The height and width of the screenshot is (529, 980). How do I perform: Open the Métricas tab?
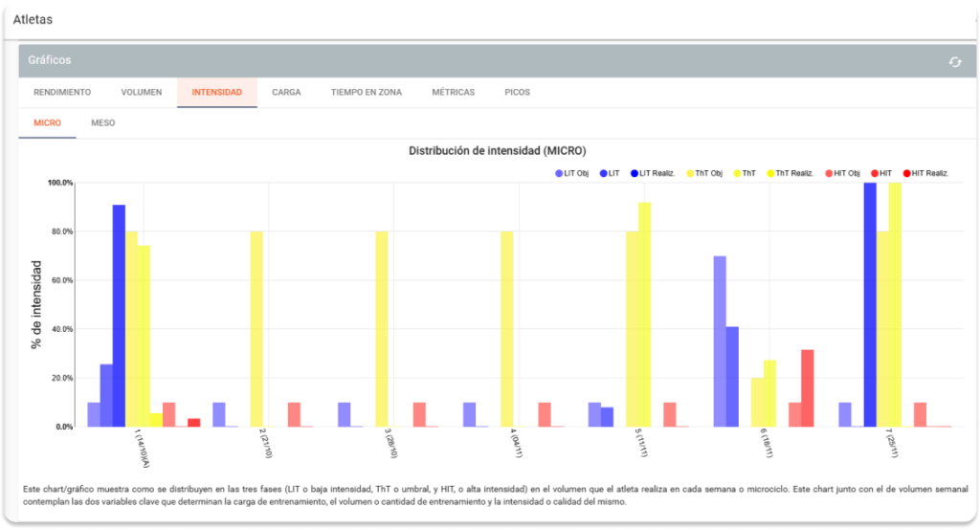(x=453, y=93)
